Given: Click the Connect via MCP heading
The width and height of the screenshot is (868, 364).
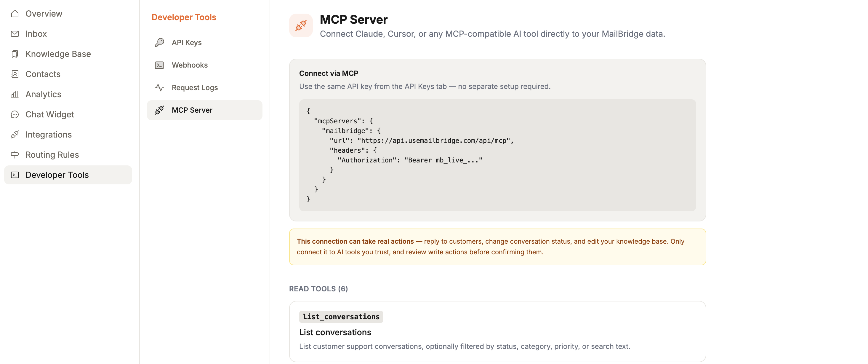Looking at the screenshot, I should point(329,74).
